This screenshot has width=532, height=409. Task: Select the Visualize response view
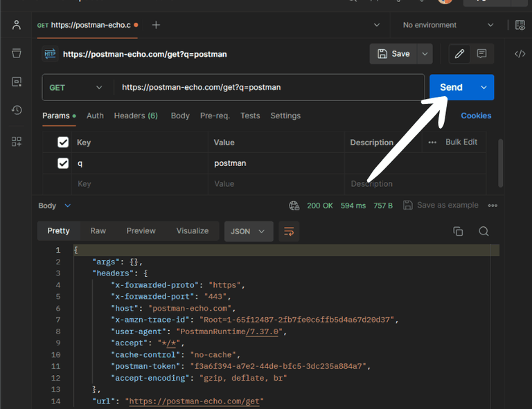(x=193, y=231)
